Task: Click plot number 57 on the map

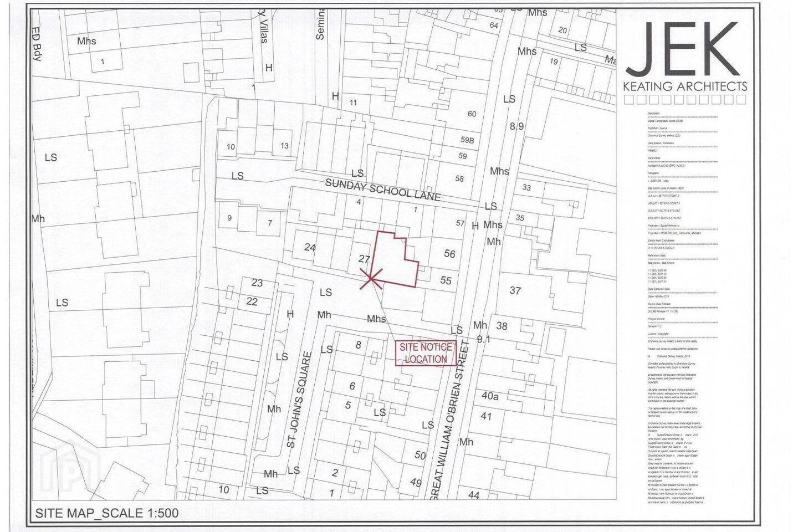Action: pos(460,223)
